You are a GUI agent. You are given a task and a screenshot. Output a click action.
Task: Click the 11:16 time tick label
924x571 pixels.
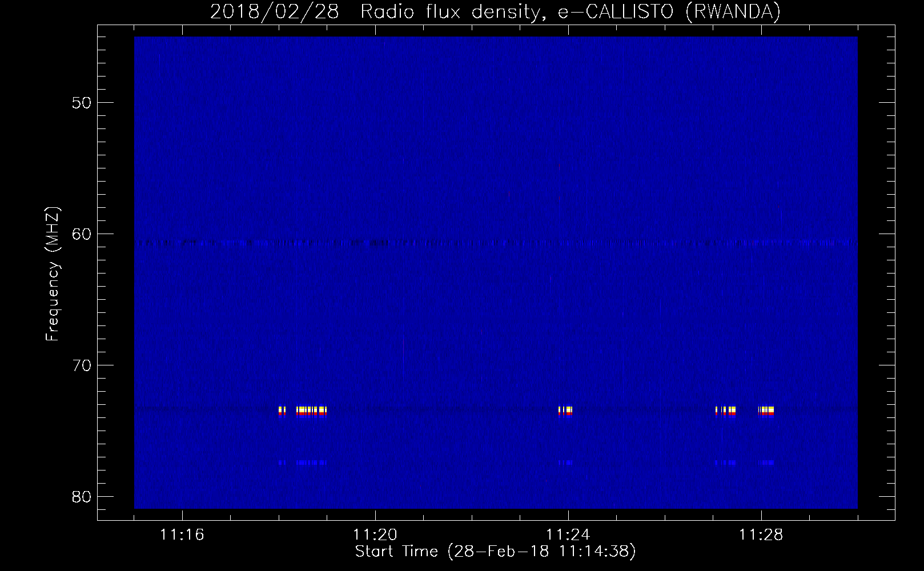[x=182, y=535]
